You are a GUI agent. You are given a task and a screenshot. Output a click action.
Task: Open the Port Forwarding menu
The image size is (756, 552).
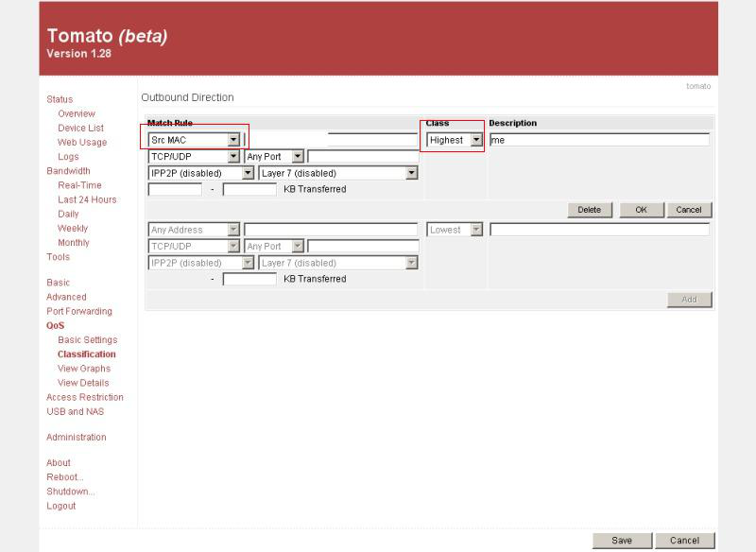[79, 311]
